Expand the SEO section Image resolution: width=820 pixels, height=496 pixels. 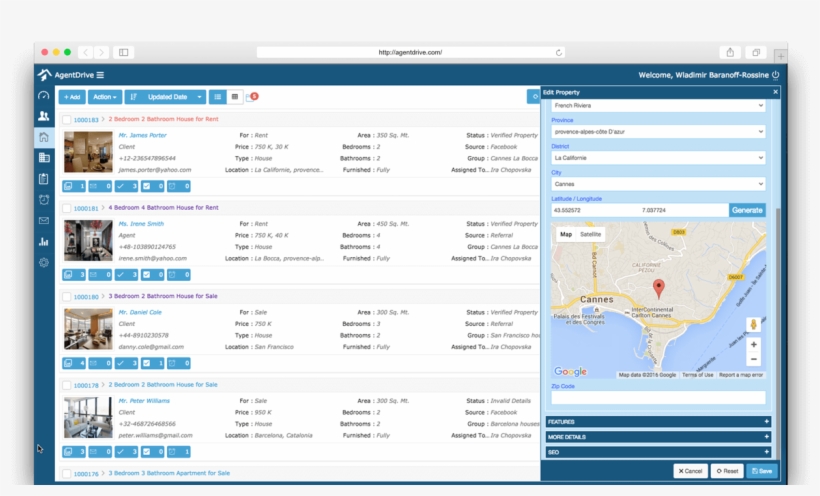658,452
